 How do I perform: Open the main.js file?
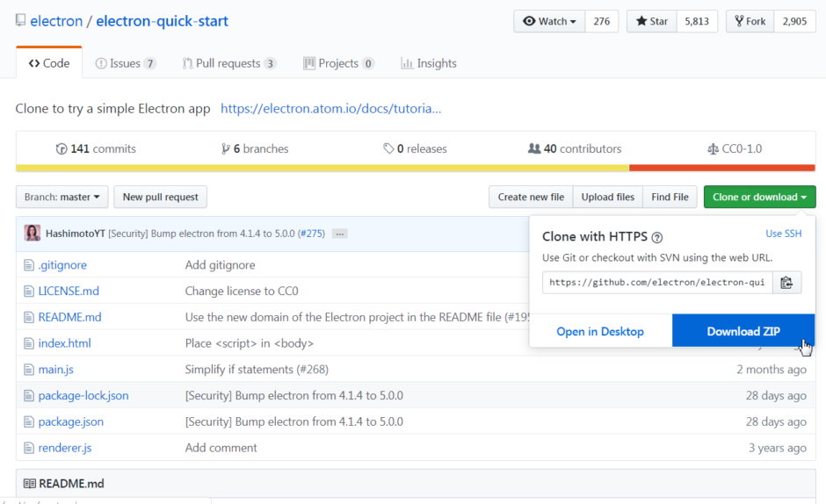(x=56, y=370)
